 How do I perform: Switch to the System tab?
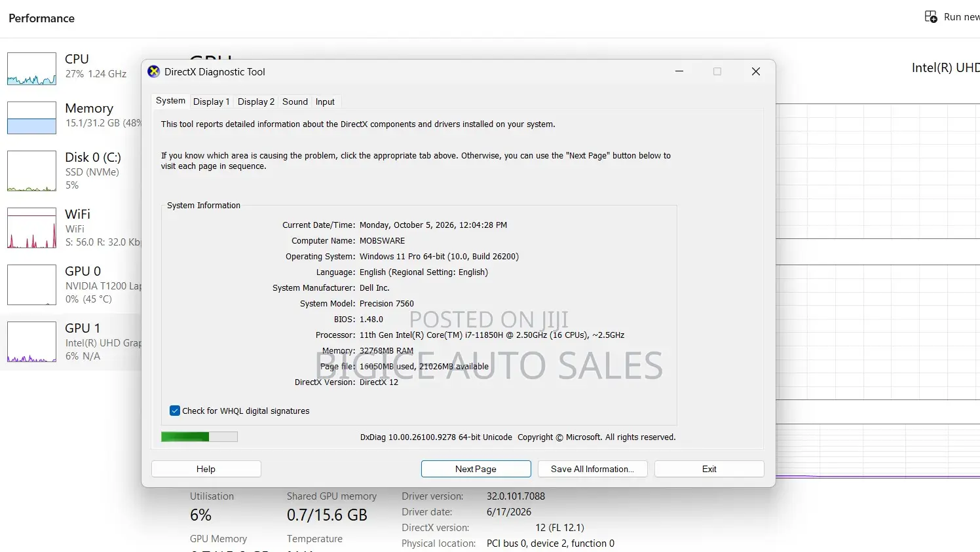(x=170, y=101)
